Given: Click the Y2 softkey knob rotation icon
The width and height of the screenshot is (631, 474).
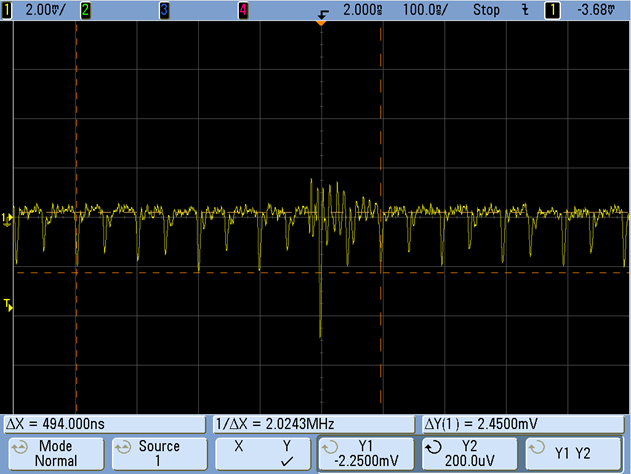Looking at the screenshot, I should click(x=434, y=447).
